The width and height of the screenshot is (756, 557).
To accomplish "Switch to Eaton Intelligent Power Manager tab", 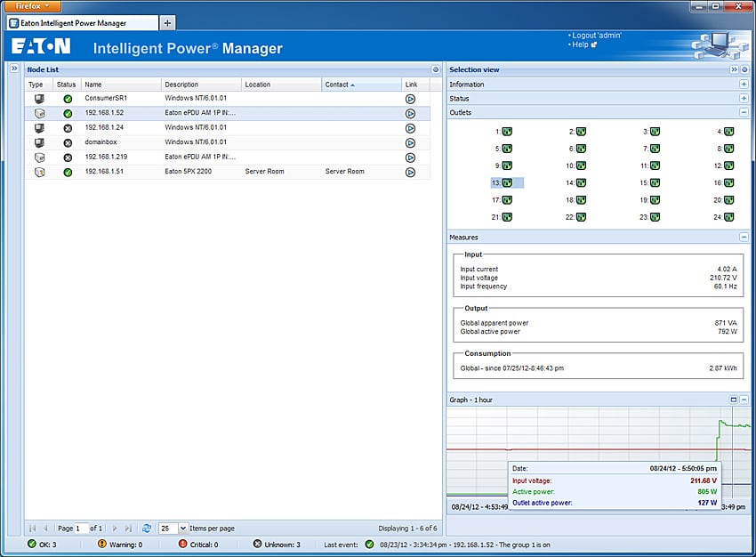I will (x=83, y=22).
